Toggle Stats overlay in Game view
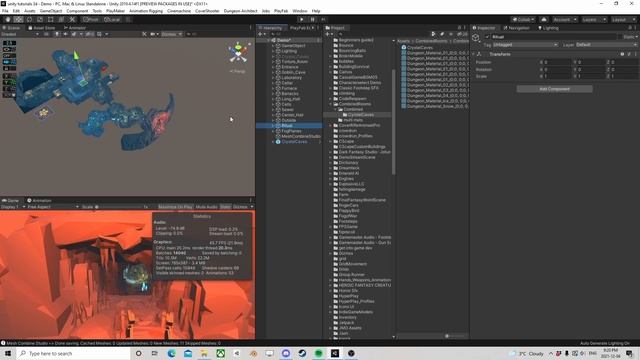640x360 pixels. pyautogui.click(x=225, y=207)
